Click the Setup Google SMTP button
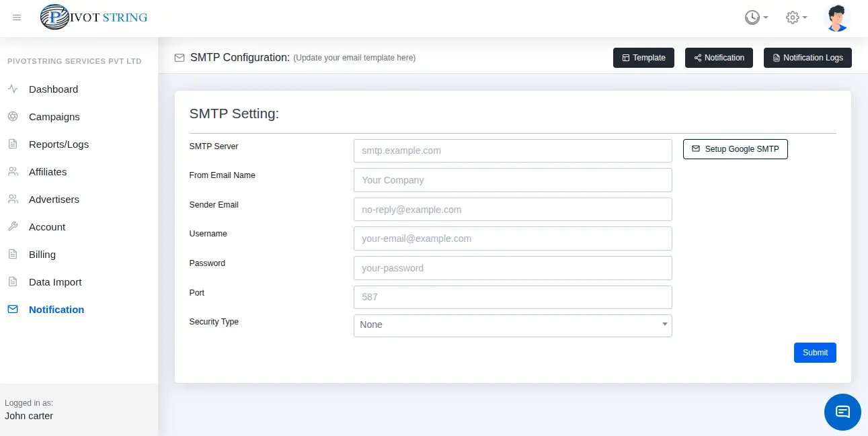This screenshot has width=868, height=436. pos(735,148)
